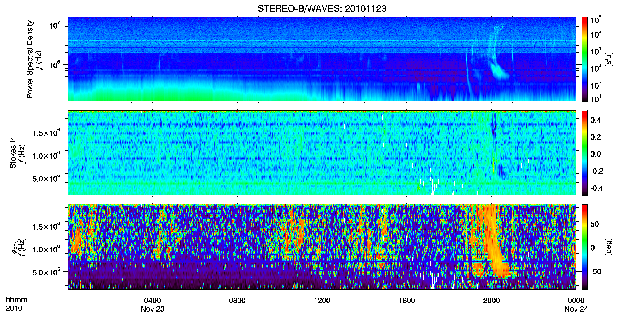Click the -0.4 tick on the Stokes V colorbar
This screenshot has width=644, height=332.
[597, 188]
